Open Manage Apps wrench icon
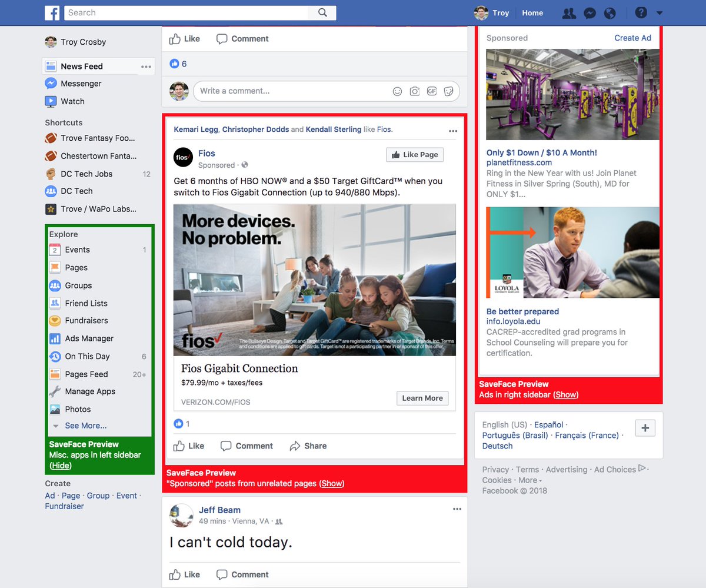 (55, 391)
